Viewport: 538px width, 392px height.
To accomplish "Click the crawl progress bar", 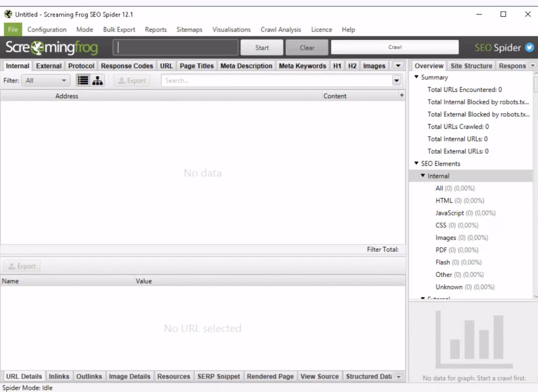I will pyautogui.click(x=395, y=47).
